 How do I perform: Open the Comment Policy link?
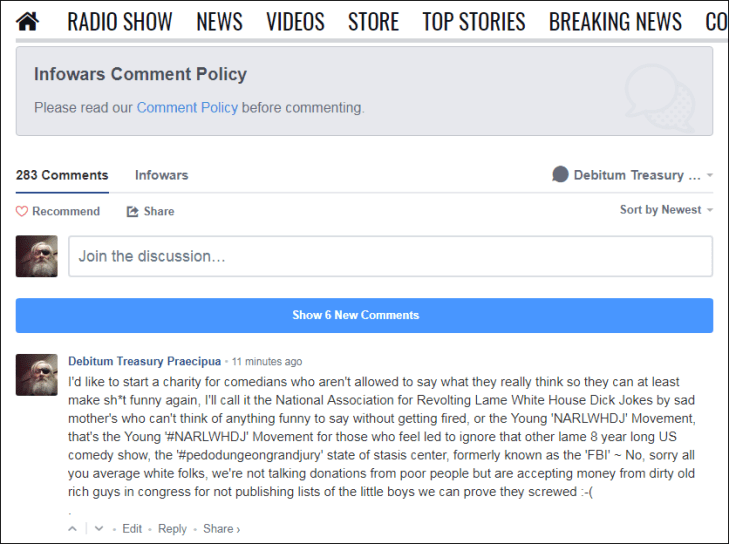[x=187, y=107]
